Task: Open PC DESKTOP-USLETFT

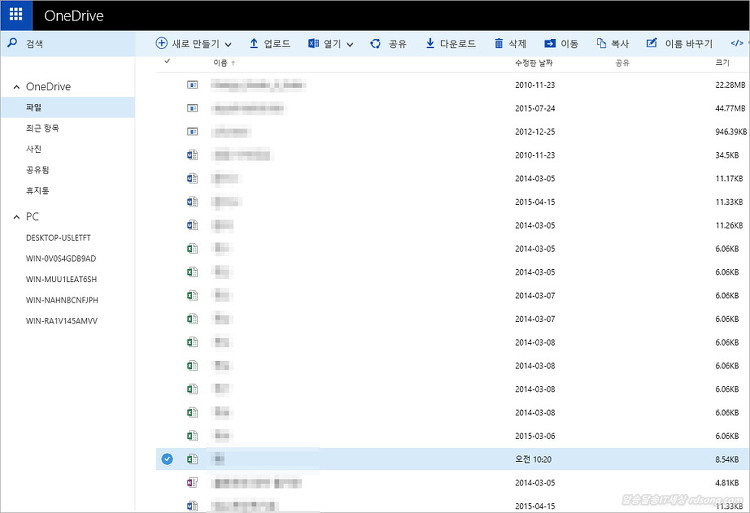Action: point(58,238)
